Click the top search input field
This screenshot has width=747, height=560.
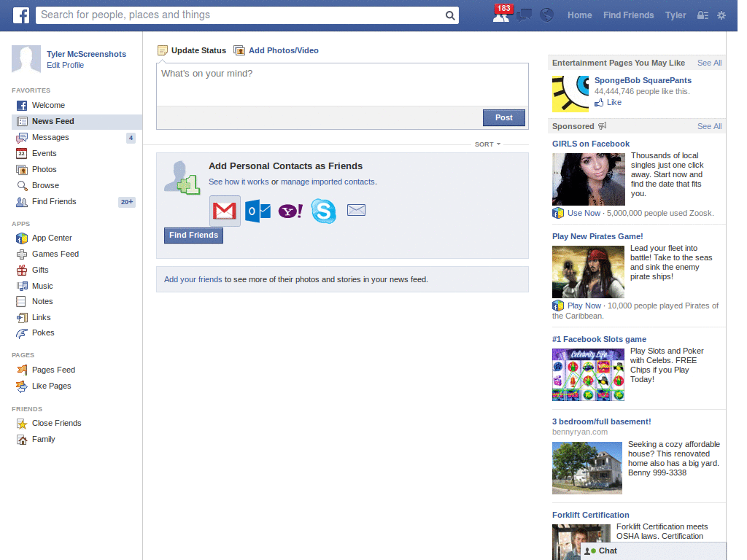(241, 15)
